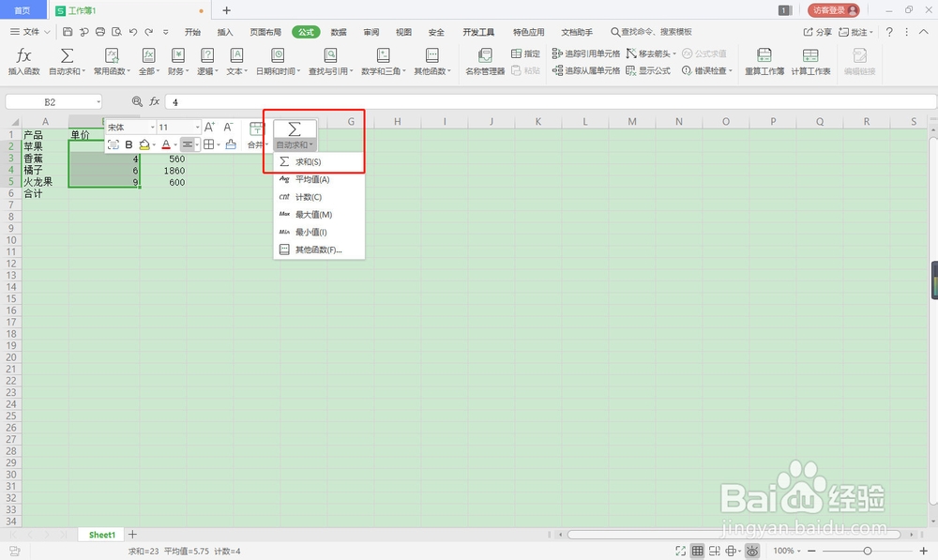Open the font size 11 combo box
Viewport: 938px width, 560px height.
[x=179, y=127]
